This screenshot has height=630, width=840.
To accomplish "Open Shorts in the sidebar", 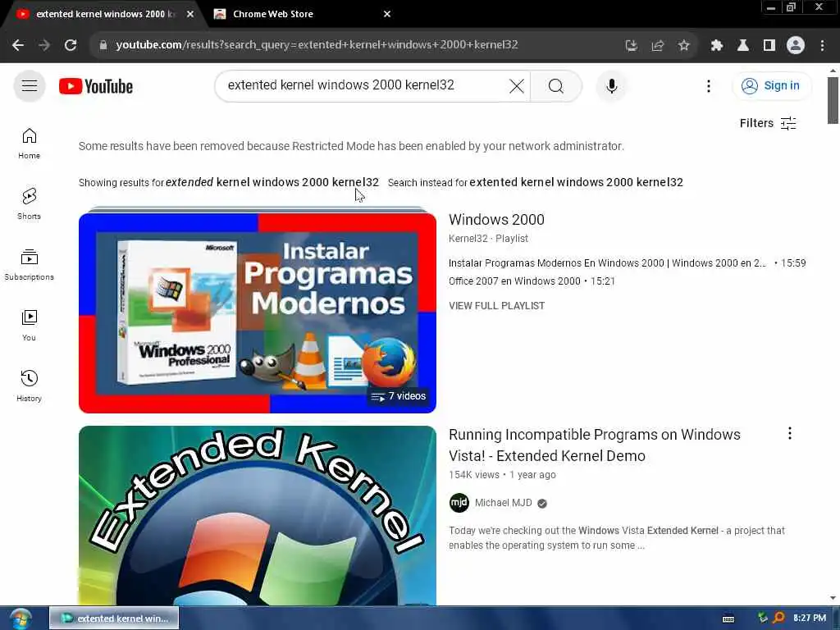I will pos(29,204).
